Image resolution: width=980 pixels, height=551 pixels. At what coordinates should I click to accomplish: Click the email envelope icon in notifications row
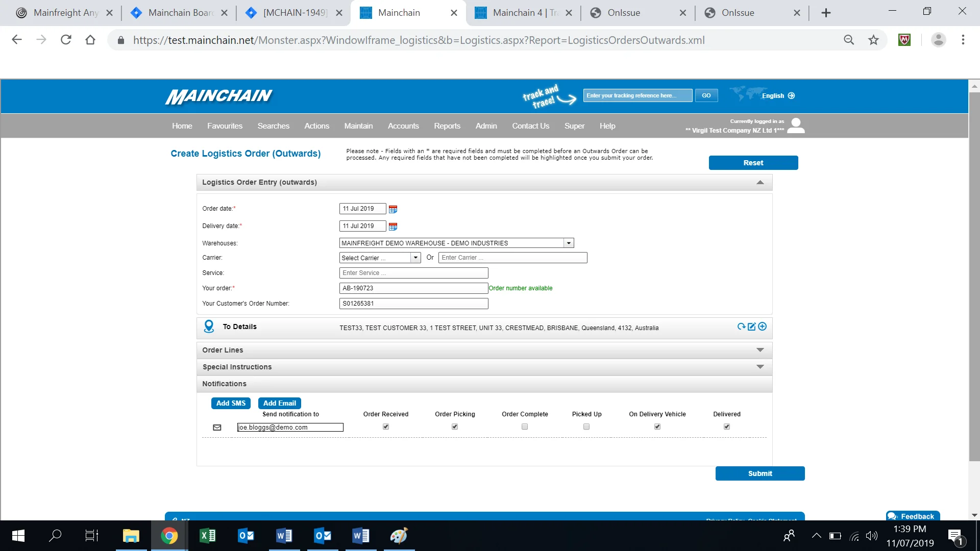[217, 427]
